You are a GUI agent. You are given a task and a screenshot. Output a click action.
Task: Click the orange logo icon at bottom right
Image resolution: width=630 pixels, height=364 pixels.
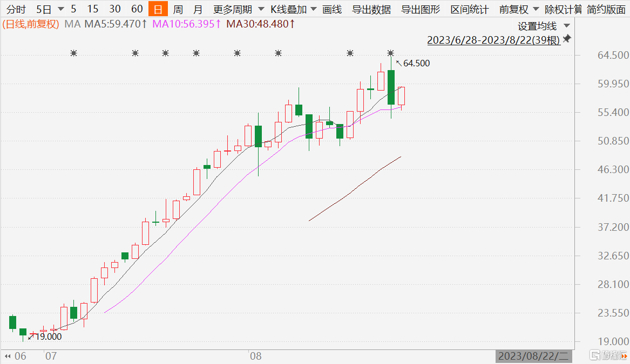[x=624, y=356]
